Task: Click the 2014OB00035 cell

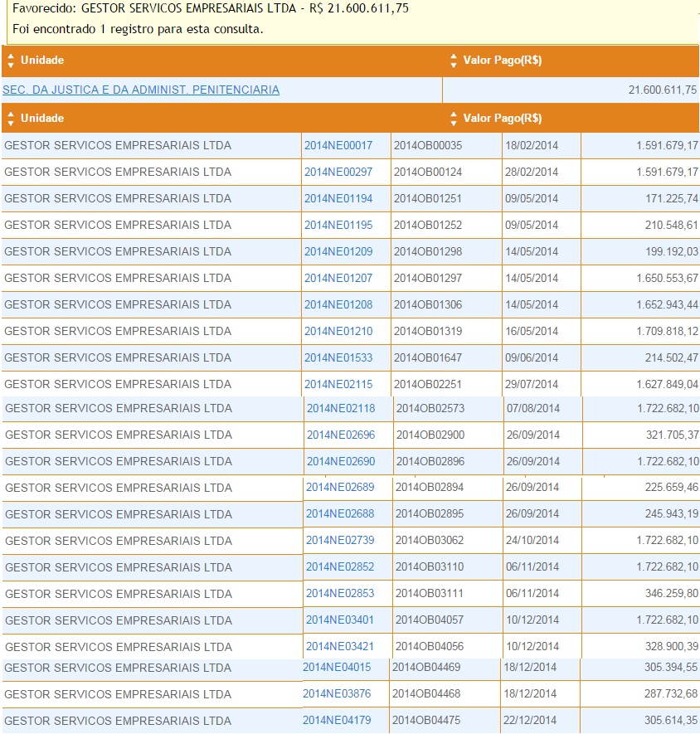Action: [428, 146]
